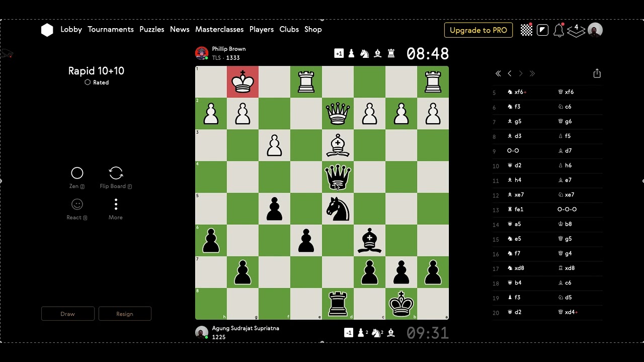Click Phillip Brown's avatar
Image resolution: width=644 pixels, height=362 pixels.
pyautogui.click(x=202, y=53)
